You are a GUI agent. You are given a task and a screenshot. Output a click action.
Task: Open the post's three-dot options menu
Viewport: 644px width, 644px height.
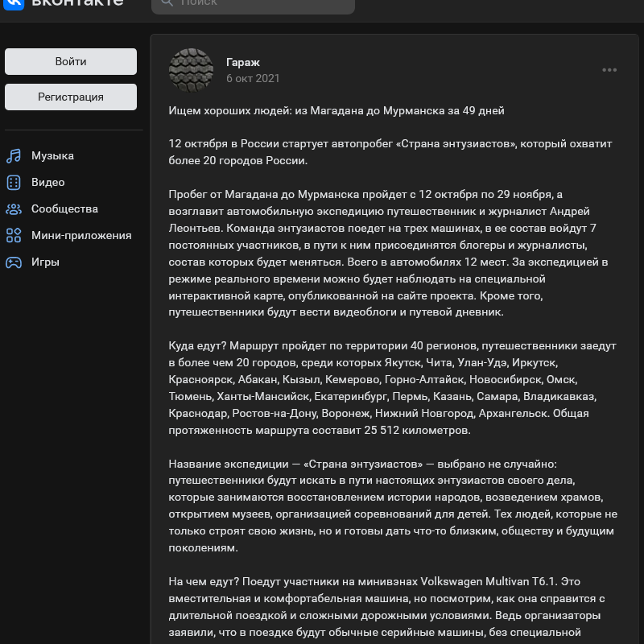pos(609,70)
